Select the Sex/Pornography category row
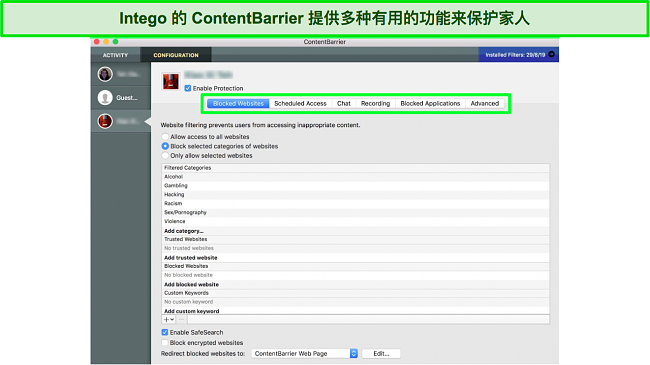This screenshot has height=365, width=650. click(356, 212)
